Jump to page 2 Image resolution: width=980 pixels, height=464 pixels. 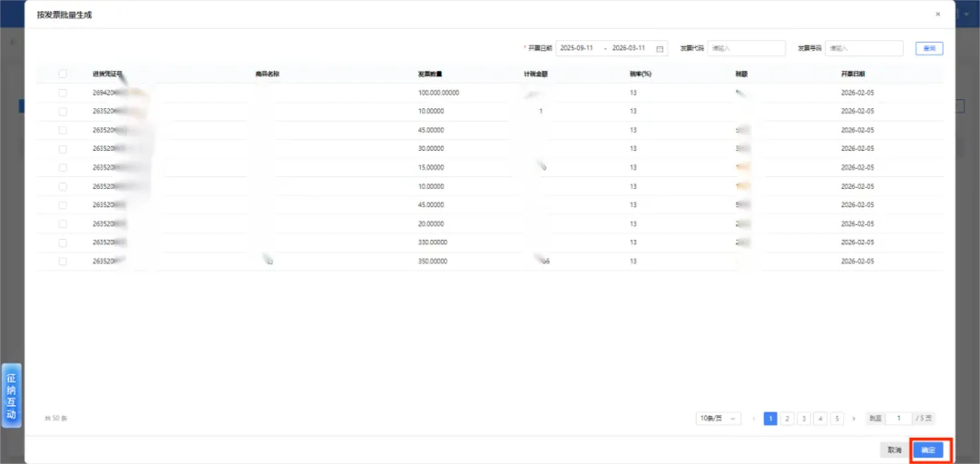(788, 419)
